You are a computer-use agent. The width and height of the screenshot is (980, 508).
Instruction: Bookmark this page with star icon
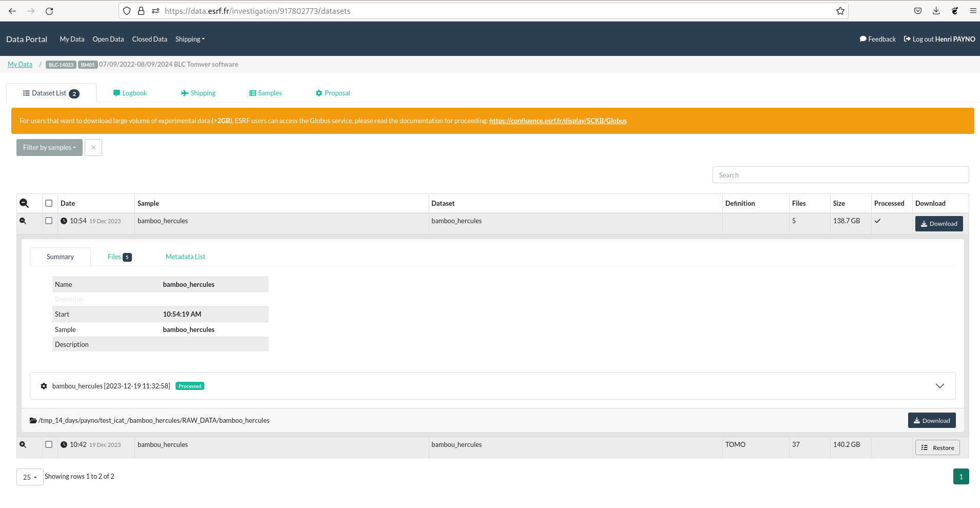coord(840,11)
